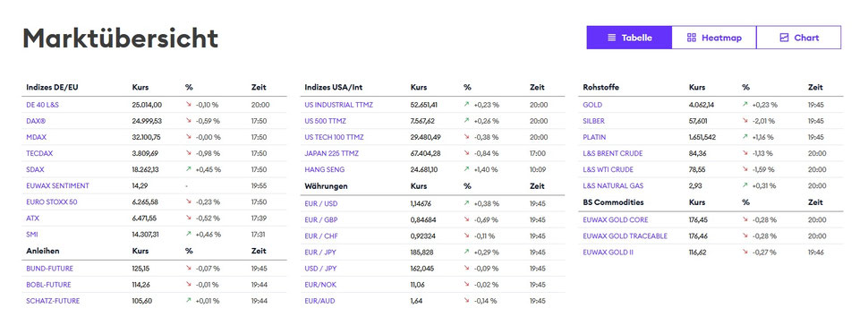Image resolution: width=868 pixels, height=334 pixels.
Task: Click the Anleihen section header
Action: click(x=43, y=252)
